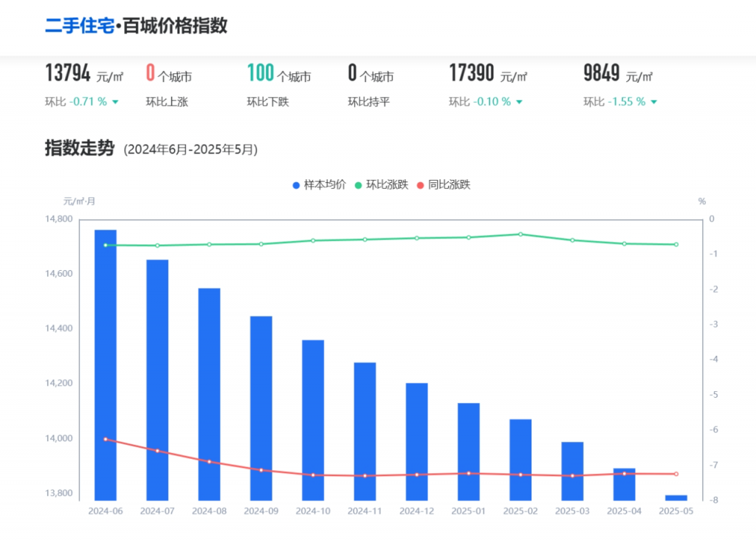The width and height of the screenshot is (756, 541).
Task: Click the blue 二手住宅 title link
Action: [x=80, y=27]
